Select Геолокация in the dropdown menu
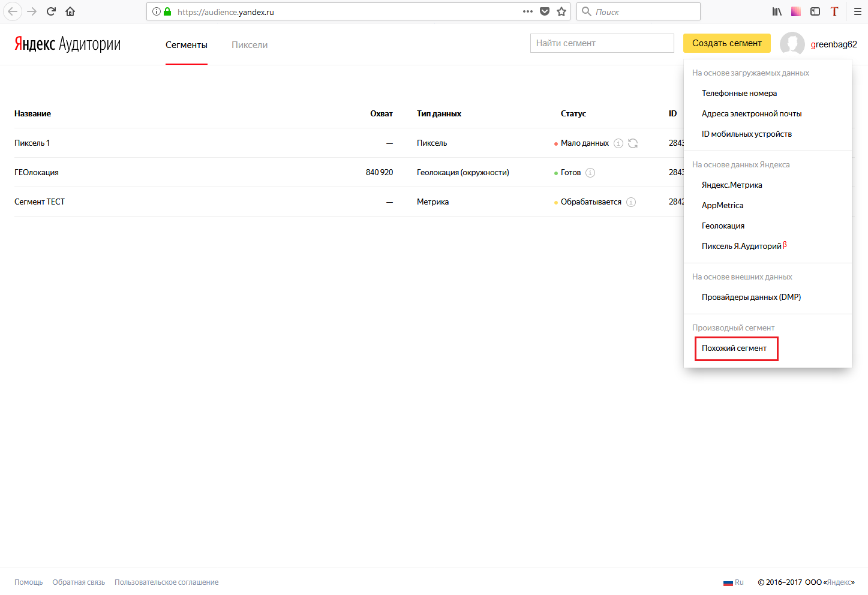868x595 pixels. (x=723, y=226)
